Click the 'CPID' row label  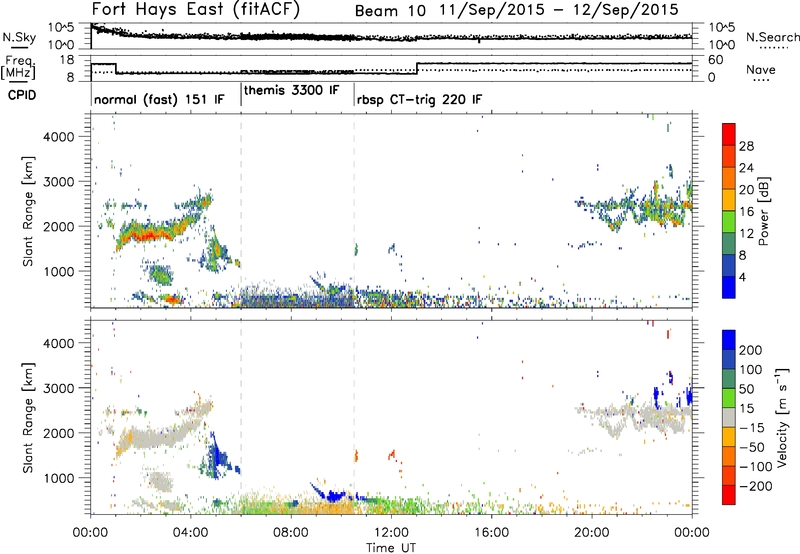(22, 95)
